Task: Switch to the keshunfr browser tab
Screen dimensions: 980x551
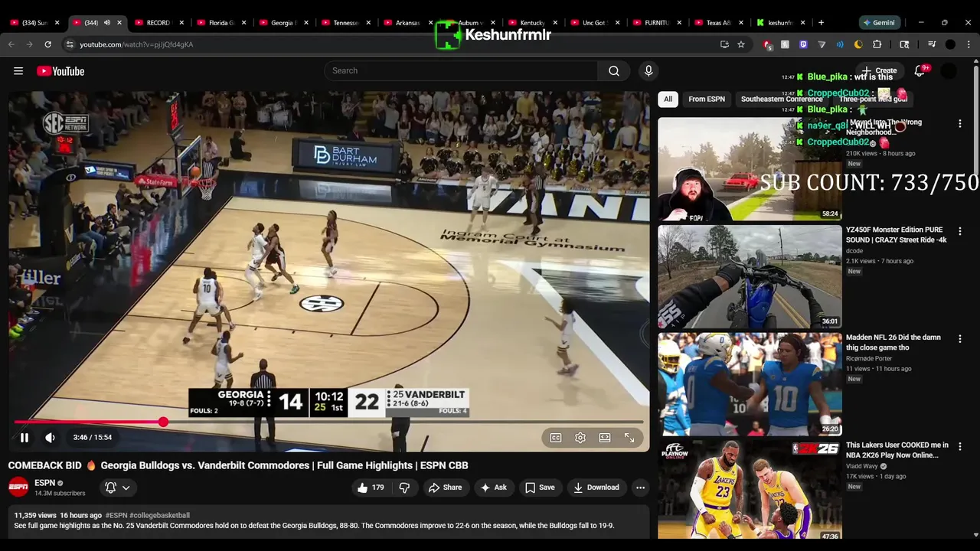Action: [780, 23]
